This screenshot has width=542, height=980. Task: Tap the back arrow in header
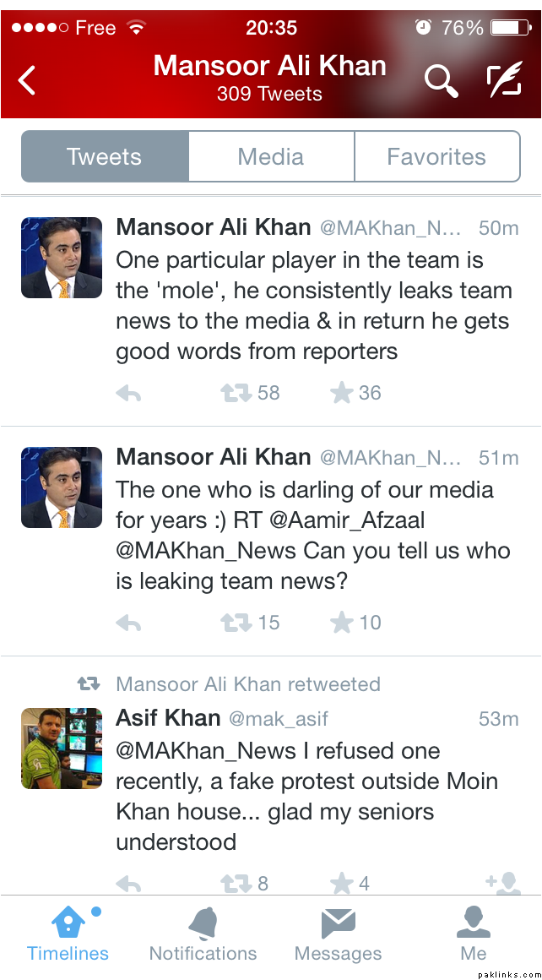[28, 80]
